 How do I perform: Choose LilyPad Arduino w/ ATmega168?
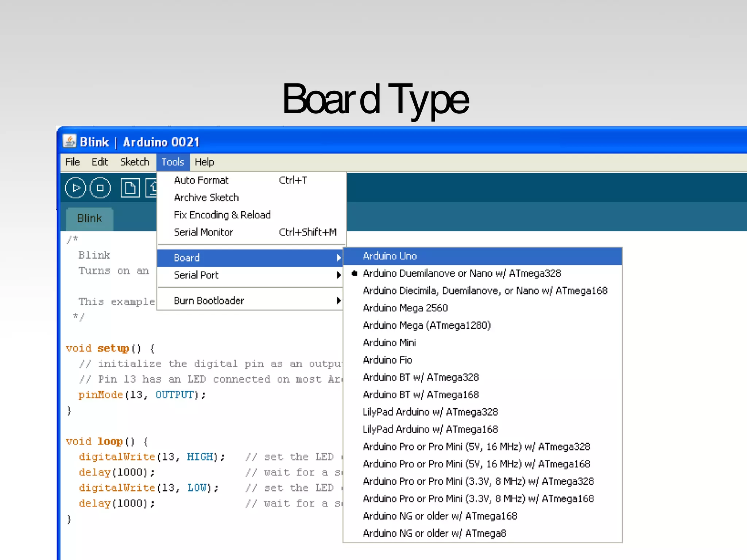(x=483, y=429)
